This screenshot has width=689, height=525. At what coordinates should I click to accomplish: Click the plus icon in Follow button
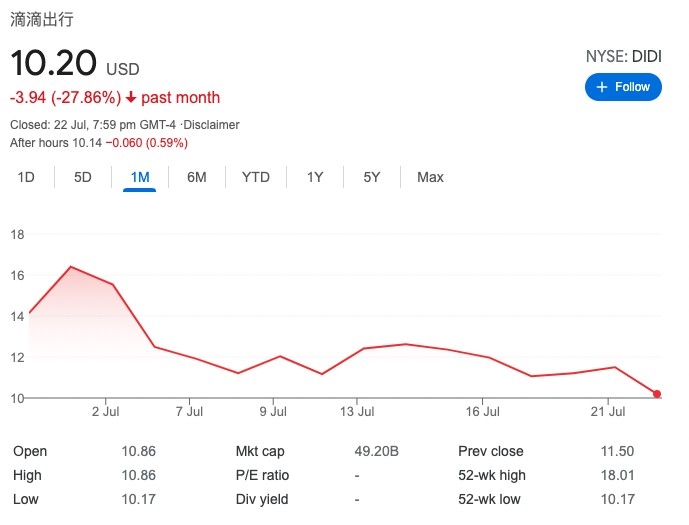[x=602, y=87]
